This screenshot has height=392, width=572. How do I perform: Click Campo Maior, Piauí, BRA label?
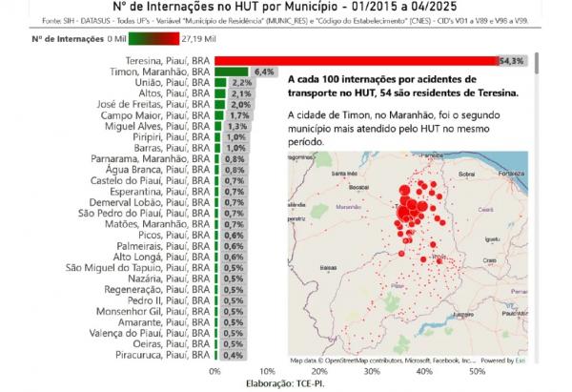tap(155, 115)
